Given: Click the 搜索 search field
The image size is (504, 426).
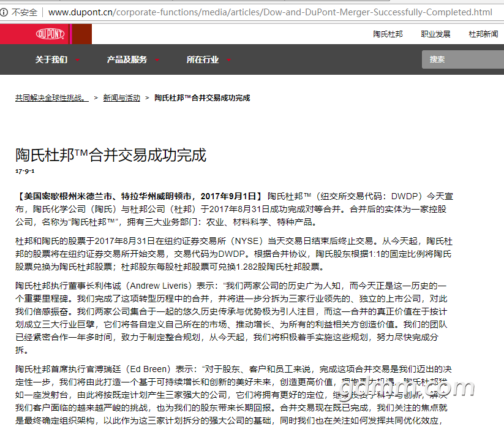Looking at the screenshot, I should click(x=463, y=59).
